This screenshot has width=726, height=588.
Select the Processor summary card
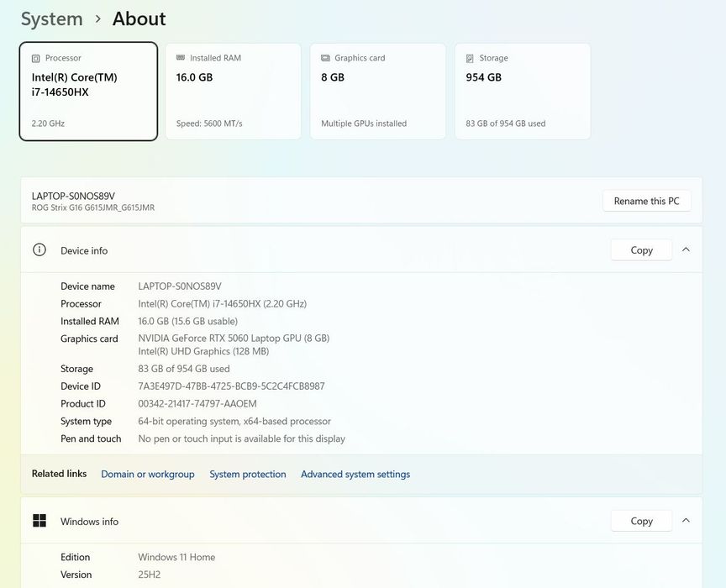click(88, 92)
